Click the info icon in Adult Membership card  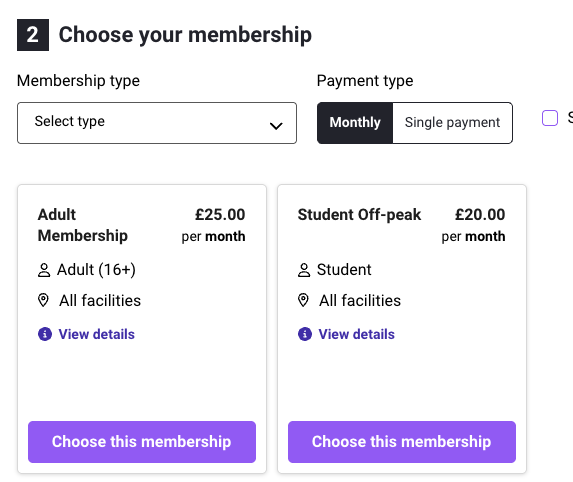(x=45, y=334)
